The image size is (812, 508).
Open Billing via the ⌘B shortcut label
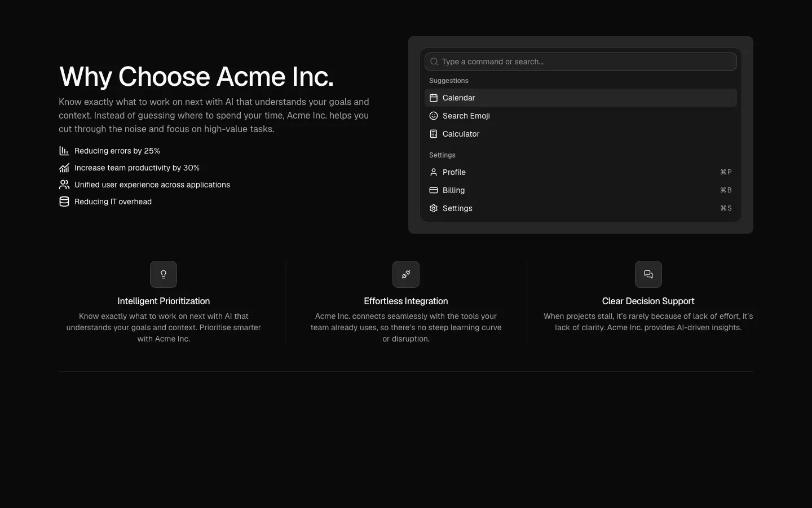pos(726,190)
